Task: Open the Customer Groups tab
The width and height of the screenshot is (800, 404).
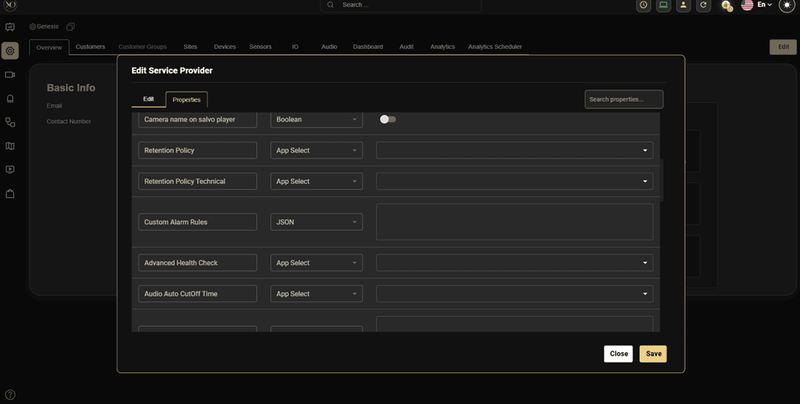Action: point(142,46)
